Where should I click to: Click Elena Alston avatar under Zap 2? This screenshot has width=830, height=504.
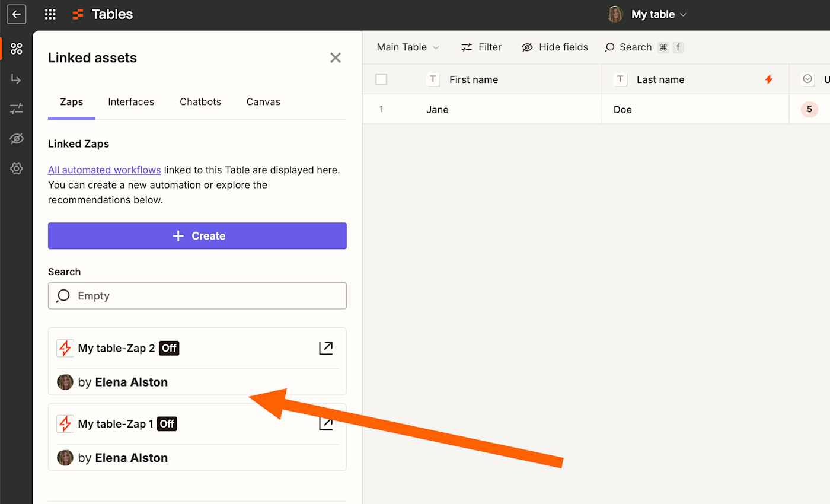(65, 382)
